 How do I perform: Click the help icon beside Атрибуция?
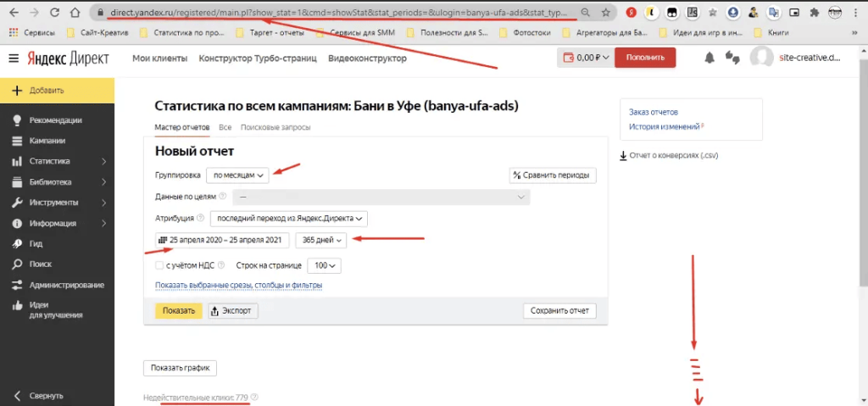(200, 218)
